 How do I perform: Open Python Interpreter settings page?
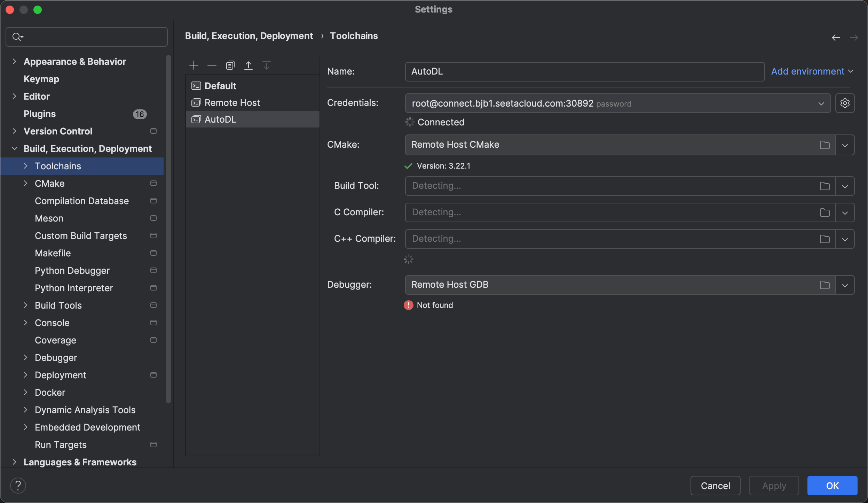(x=74, y=288)
